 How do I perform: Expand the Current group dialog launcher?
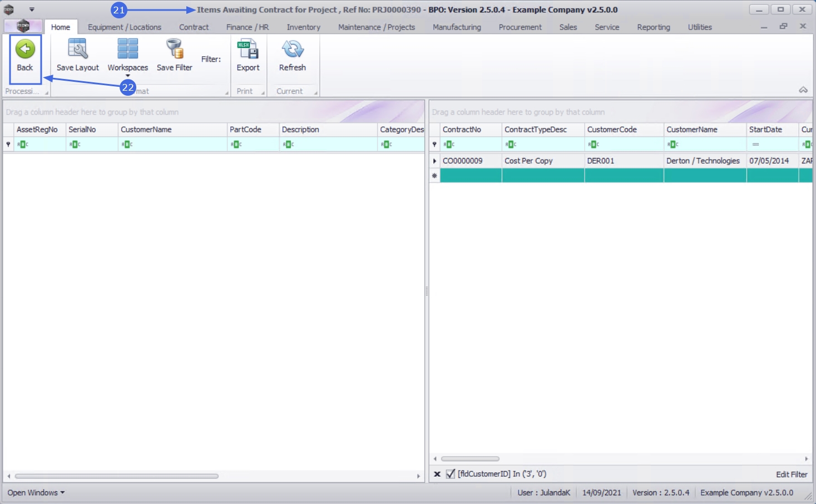(x=315, y=93)
